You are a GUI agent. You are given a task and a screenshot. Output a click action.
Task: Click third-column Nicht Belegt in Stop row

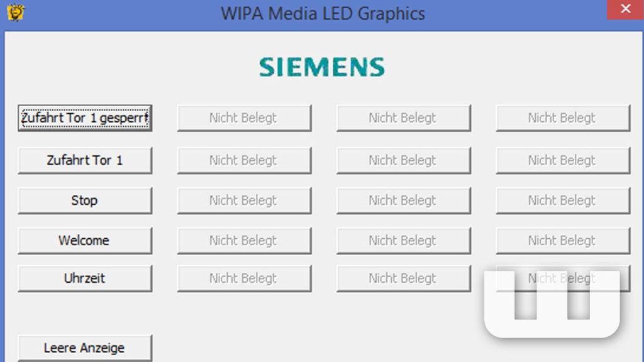pos(404,200)
